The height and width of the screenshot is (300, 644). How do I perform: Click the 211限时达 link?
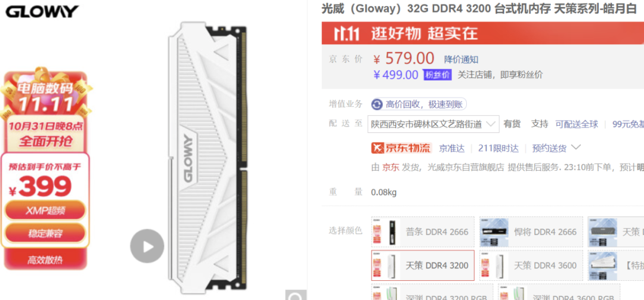pyautogui.click(x=498, y=149)
